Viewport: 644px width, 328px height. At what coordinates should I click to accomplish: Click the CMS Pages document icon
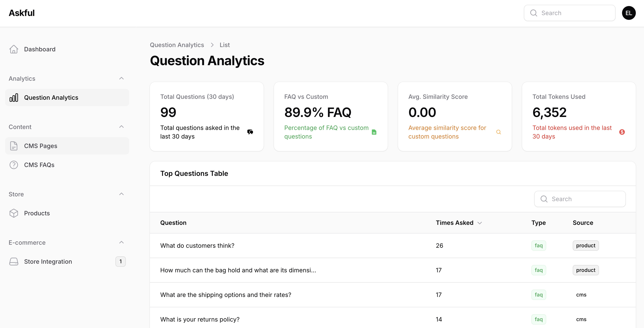[x=14, y=146]
